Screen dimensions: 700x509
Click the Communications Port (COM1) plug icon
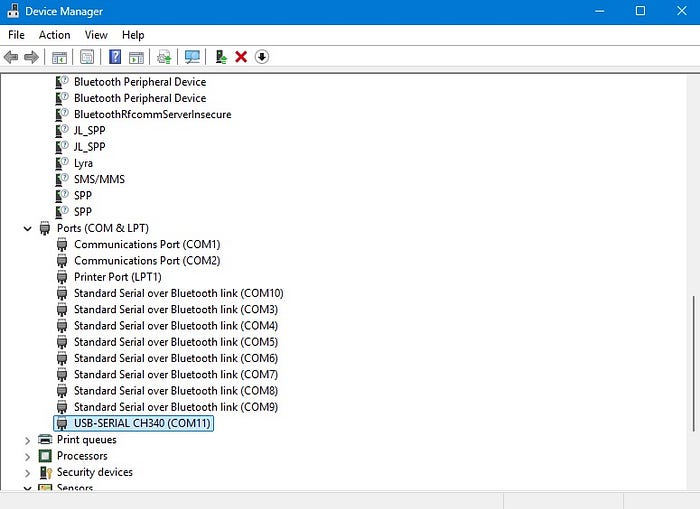[62, 245]
